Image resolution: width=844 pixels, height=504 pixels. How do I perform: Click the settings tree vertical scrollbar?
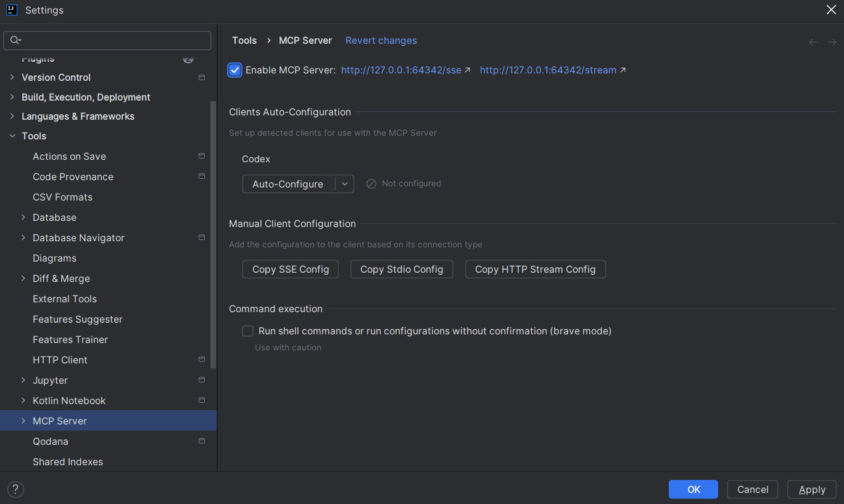click(x=213, y=234)
